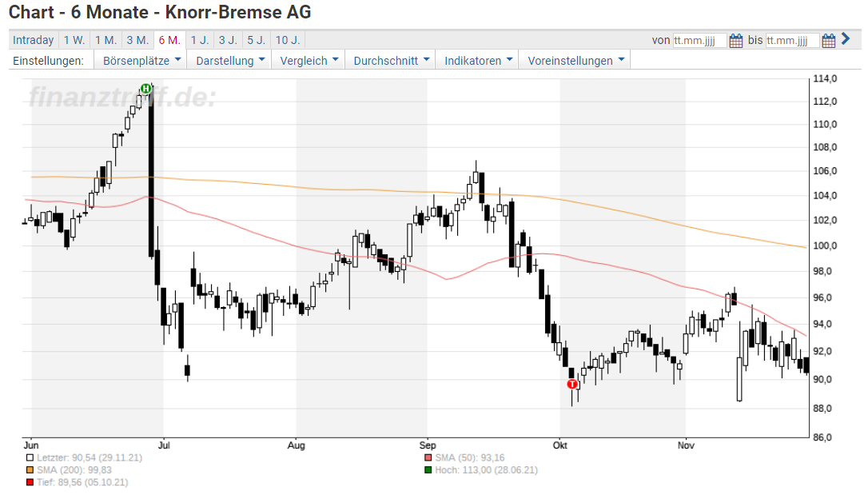The width and height of the screenshot is (868, 495).
Task: Click the 'Jun' x-axis label
Action: tap(31, 445)
